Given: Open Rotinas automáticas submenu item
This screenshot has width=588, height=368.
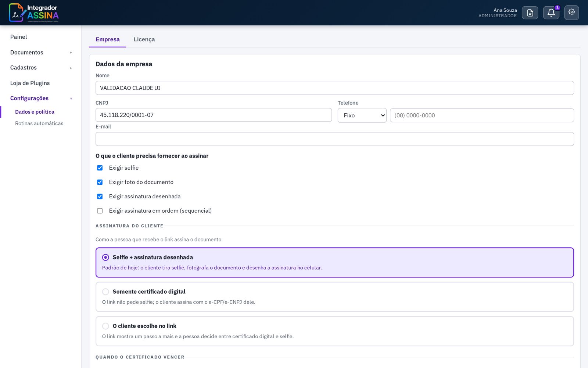Looking at the screenshot, I should point(39,123).
